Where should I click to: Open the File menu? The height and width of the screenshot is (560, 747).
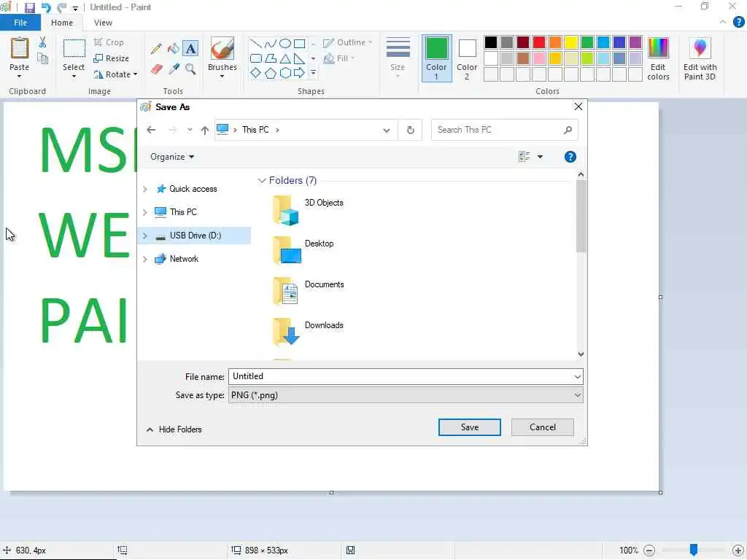coord(20,23)
